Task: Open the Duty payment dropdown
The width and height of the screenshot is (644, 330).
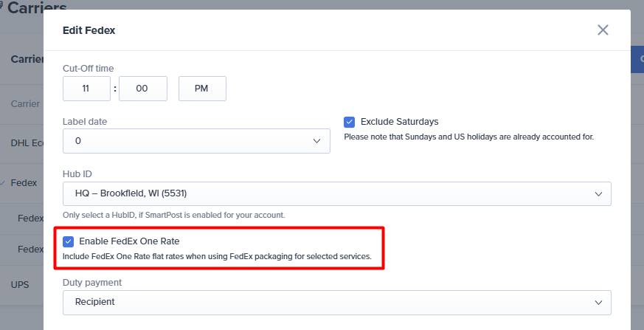Action: [x=337, y=303]
